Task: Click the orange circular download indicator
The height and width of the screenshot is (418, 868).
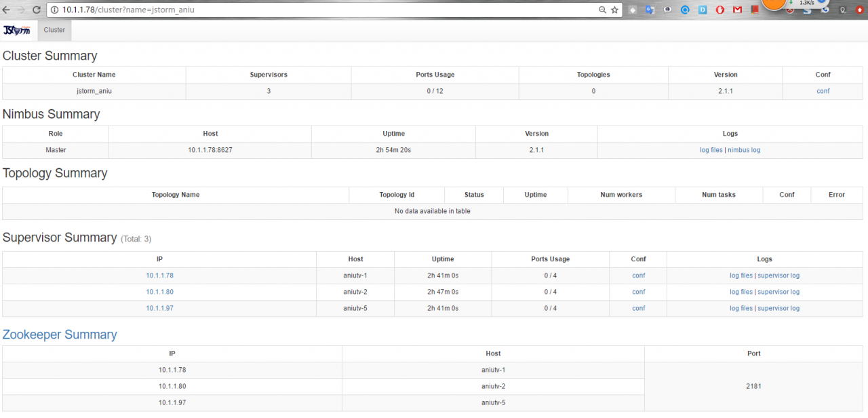Action: (x=773, y=6)
